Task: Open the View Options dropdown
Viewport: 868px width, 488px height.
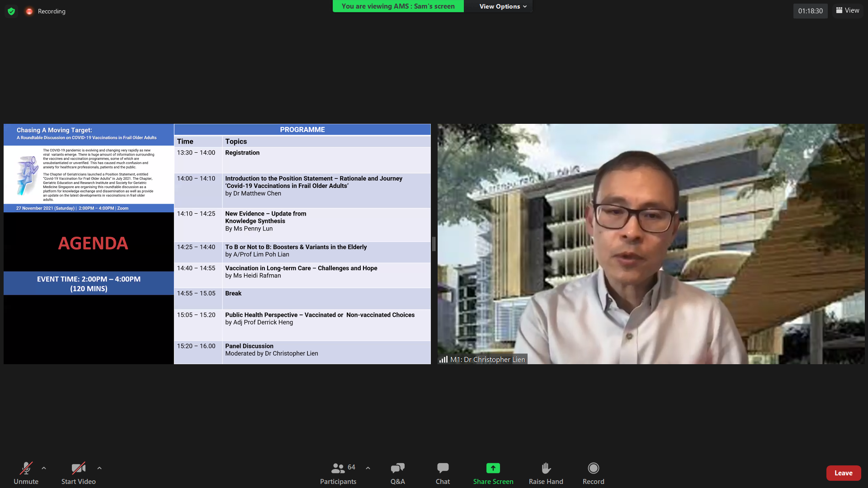Action: [503, 6]
